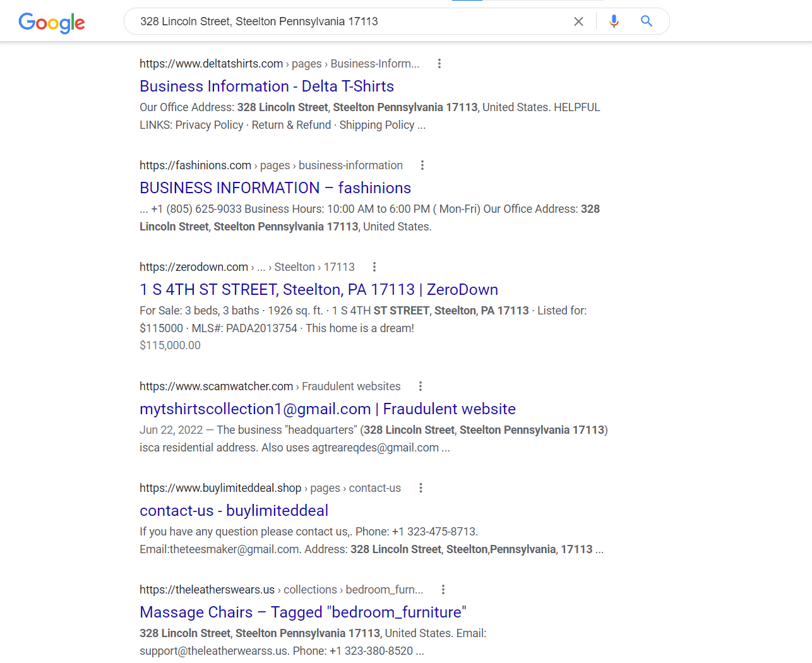Click the $115,000.00 price text
Screen dimensions: 812x663
point(170,345)
